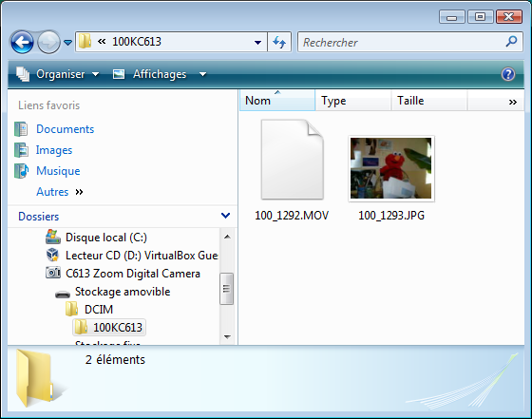532x419 pixels.
Task: Open the blue Help question-mark icon
Action: point(508,74)
